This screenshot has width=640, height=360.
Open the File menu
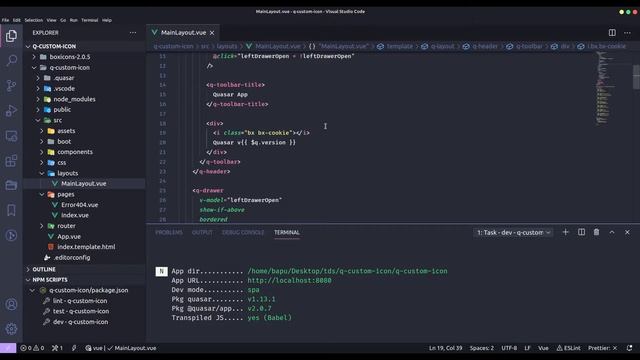coord(5,20)
